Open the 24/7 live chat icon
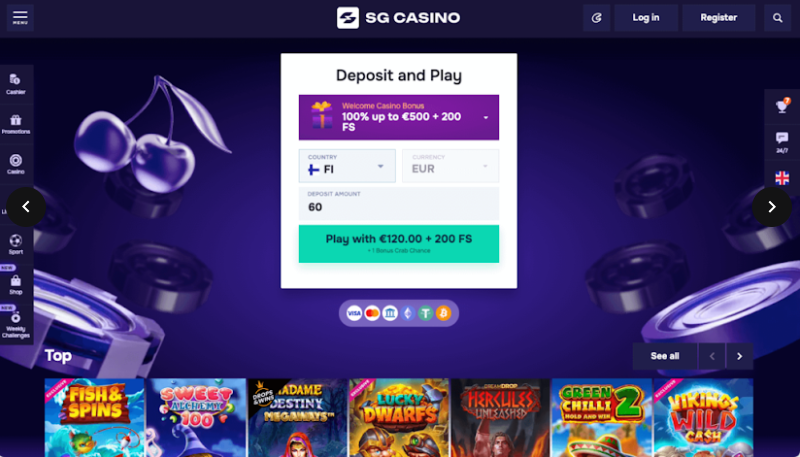This screenshot has height=457, width=800. (x=782, y=142)
